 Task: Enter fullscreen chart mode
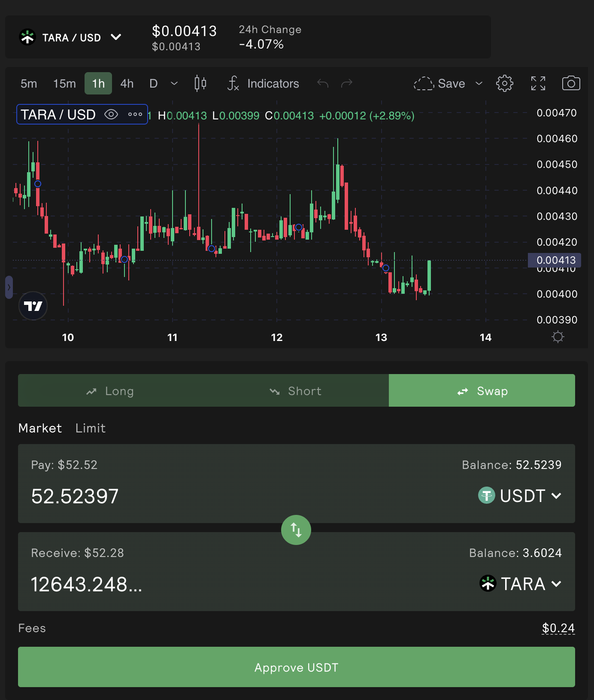pos(538,83)
